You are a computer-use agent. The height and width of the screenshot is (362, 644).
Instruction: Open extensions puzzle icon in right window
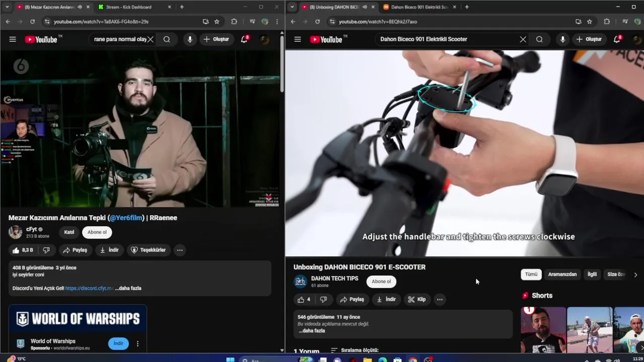[607, 22]
